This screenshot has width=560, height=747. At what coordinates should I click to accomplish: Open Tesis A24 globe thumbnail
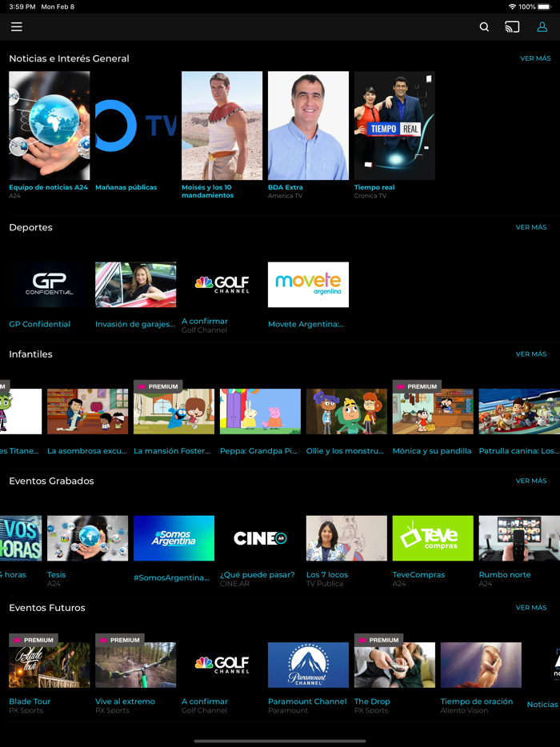point(87,538)
